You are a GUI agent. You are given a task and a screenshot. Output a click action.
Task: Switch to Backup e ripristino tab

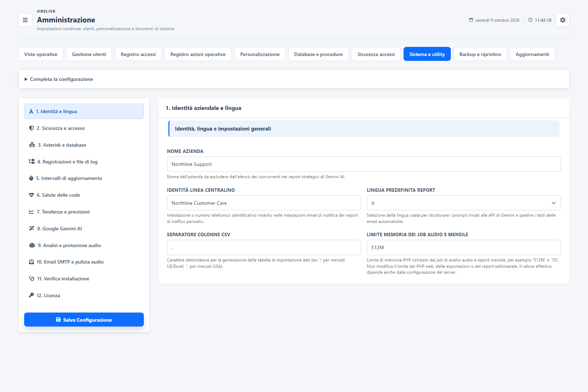[480, 54]
